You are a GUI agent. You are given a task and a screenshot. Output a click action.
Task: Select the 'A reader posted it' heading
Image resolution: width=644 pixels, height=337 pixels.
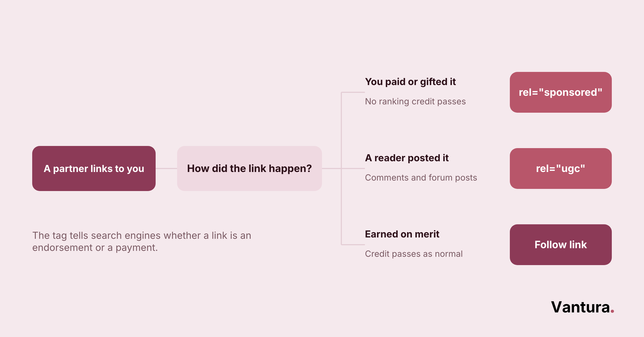tap(407, 158)
